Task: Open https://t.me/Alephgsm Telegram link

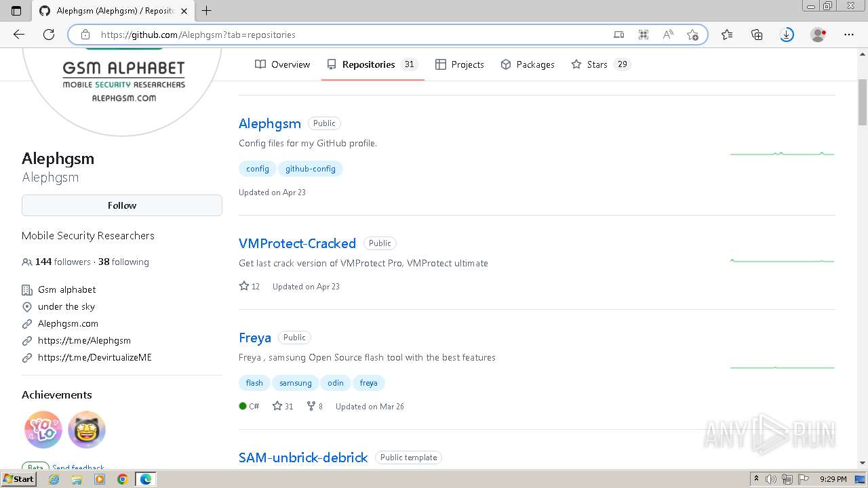Action: [84, 340]
